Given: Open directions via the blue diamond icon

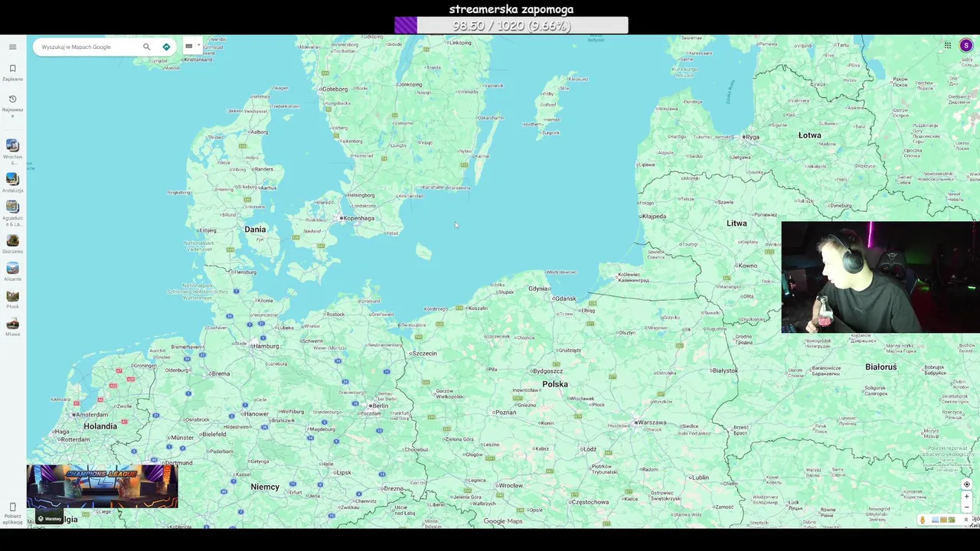Looking at the screenshot, I should [x=166, y=47].
